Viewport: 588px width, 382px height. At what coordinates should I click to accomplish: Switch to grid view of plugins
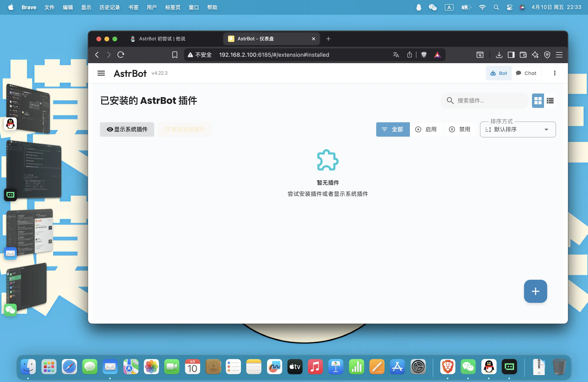pyautogui.click(x=538, y=101)
